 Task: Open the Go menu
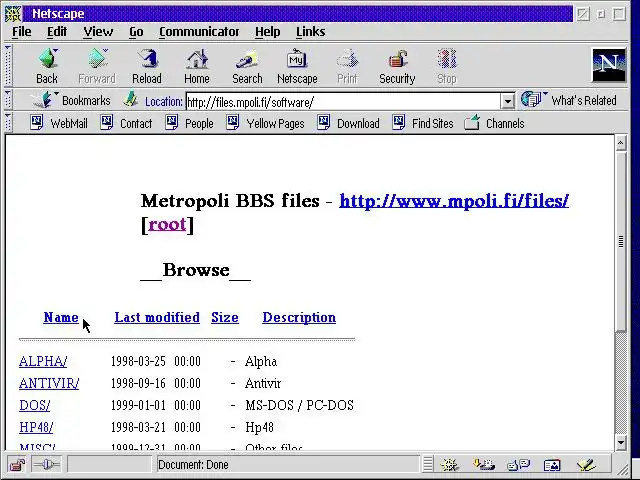click(x=136, y=31)
